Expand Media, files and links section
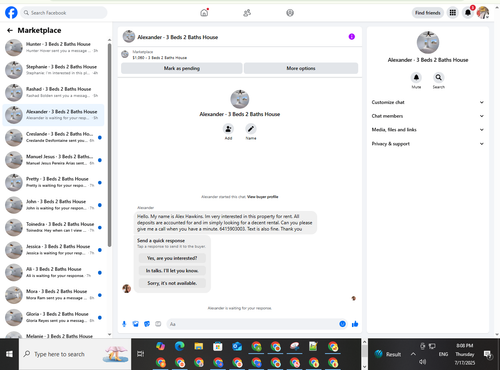 (x=428, y=130)
